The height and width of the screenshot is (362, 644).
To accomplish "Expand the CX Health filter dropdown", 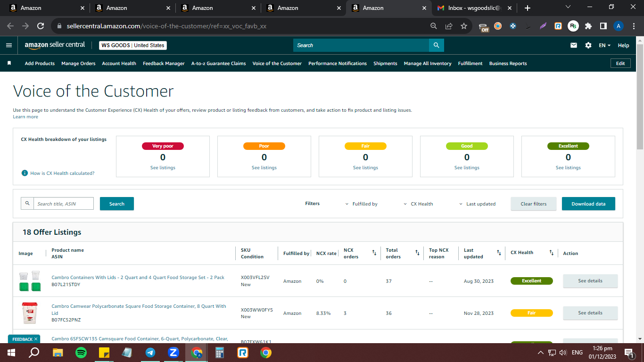I will click(418, 204).
